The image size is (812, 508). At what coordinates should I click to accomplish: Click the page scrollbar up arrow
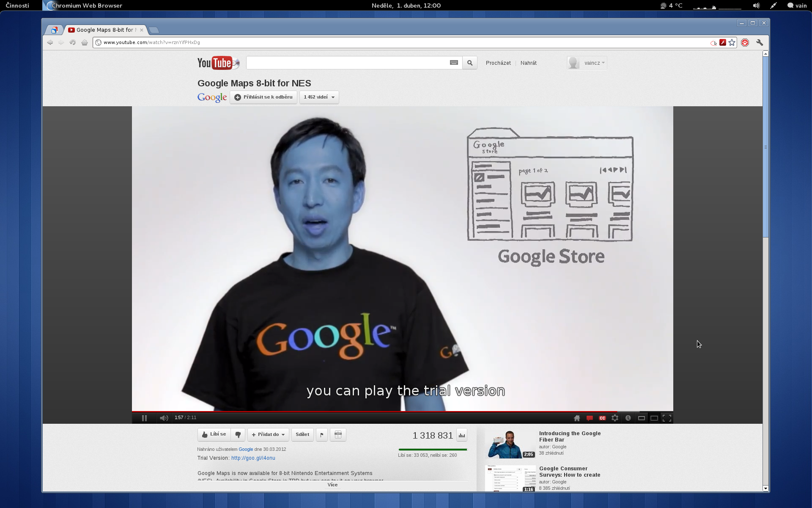pyautogui.click(x=765, y=54)
